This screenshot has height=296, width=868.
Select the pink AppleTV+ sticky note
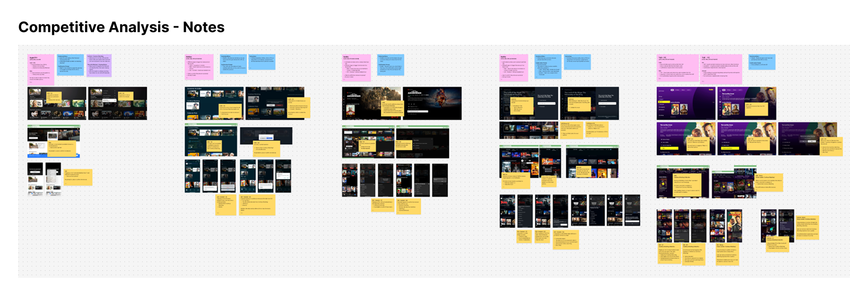[41, 69]
